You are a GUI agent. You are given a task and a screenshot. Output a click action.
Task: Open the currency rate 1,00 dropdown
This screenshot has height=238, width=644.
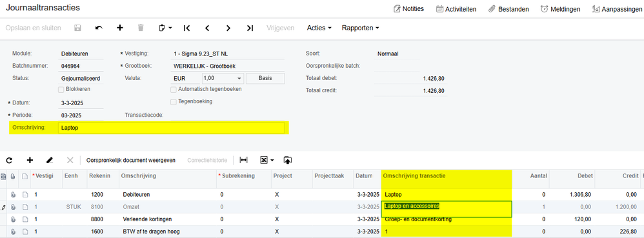pyautogui.click(x=239, y=79)
